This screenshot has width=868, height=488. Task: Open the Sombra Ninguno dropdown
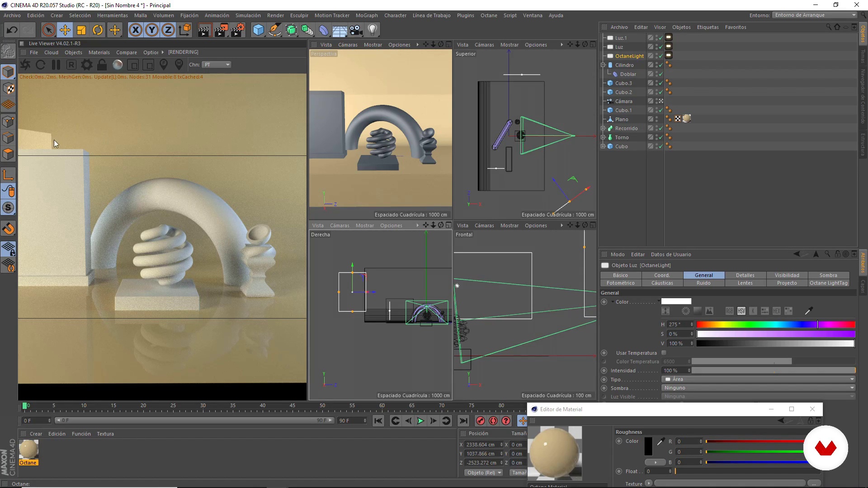coord(758,388)
